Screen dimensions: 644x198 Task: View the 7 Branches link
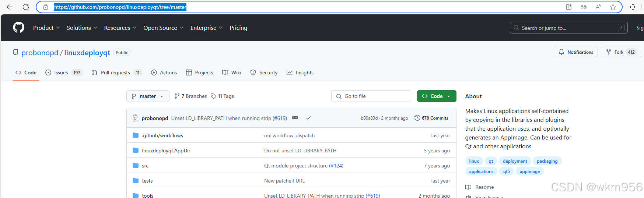191,96
